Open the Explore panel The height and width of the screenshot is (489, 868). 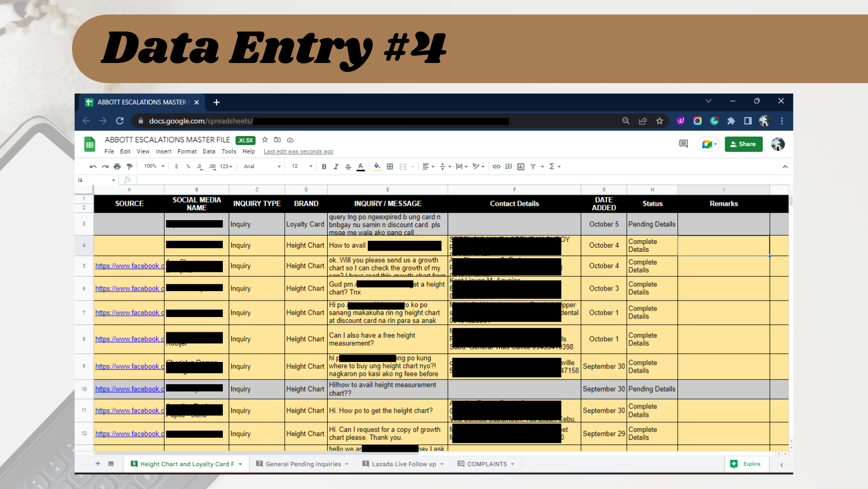coord(745,464)
